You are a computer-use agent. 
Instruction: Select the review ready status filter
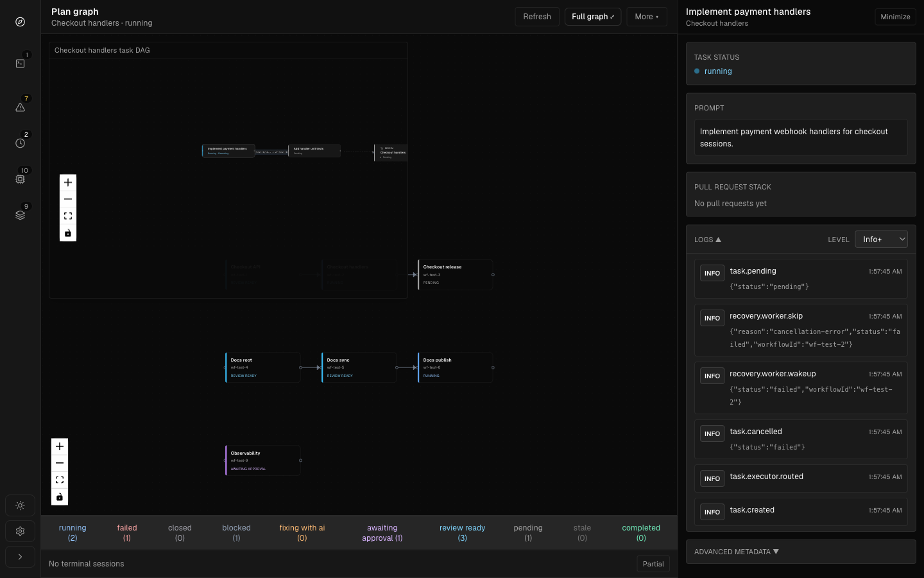point(462,533)
